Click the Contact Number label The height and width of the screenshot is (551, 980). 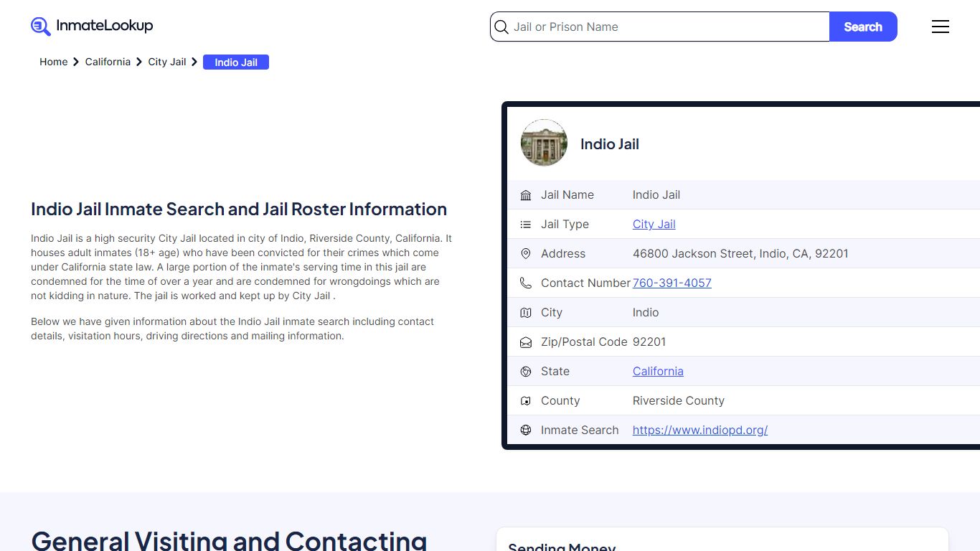coord(585,283)
